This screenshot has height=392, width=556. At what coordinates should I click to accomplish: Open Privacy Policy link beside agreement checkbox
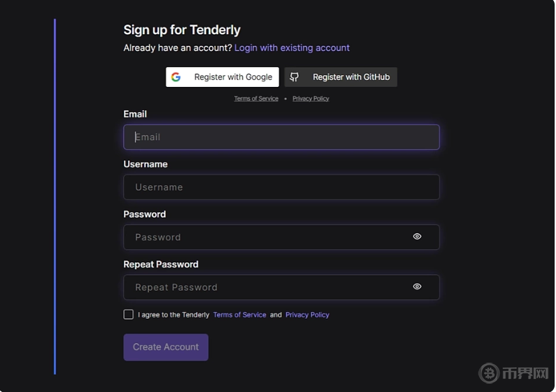pos(307,315)
